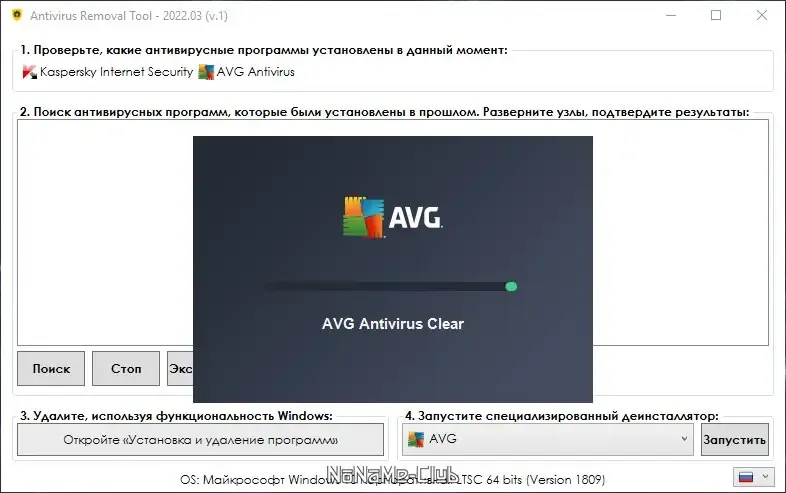Maximize the Antivirus Removal Tool window

coord(716,16)
